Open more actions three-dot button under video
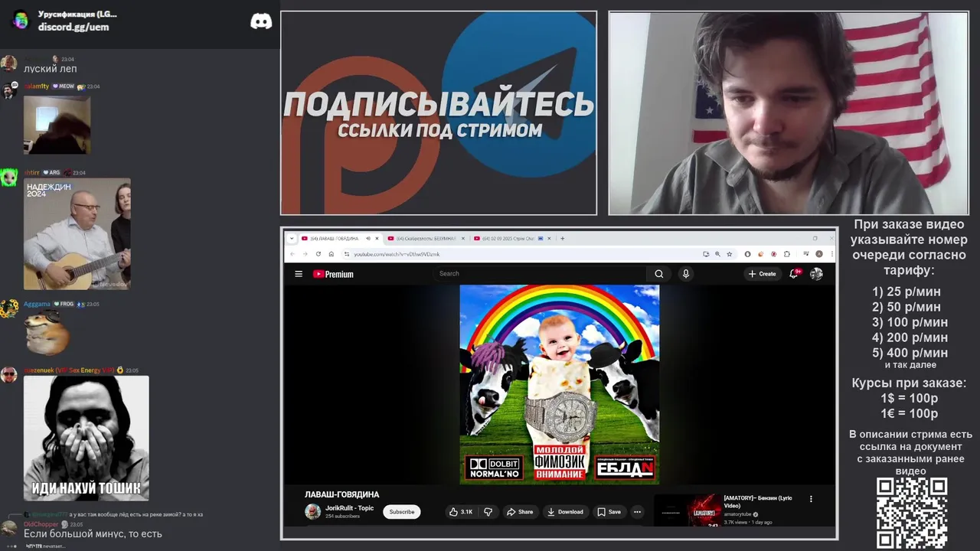The height and width of the screenshot is (551, 980). (x=637, y=512)
